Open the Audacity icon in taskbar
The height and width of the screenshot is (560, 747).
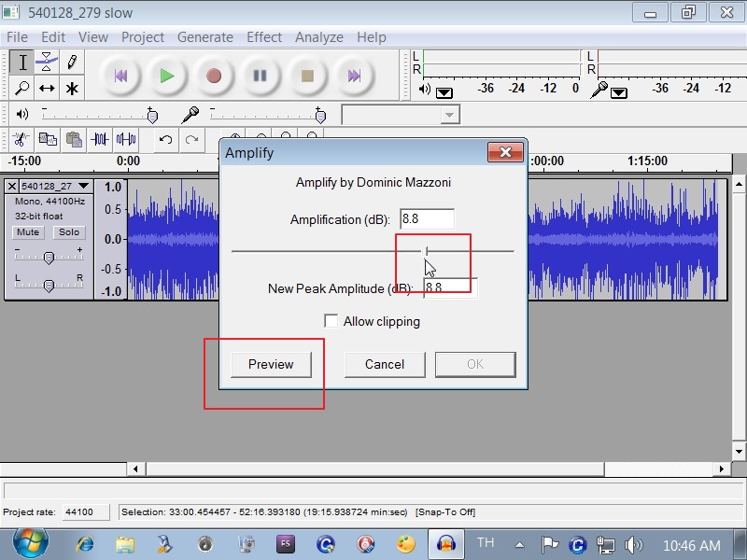(x=445, y=544)
